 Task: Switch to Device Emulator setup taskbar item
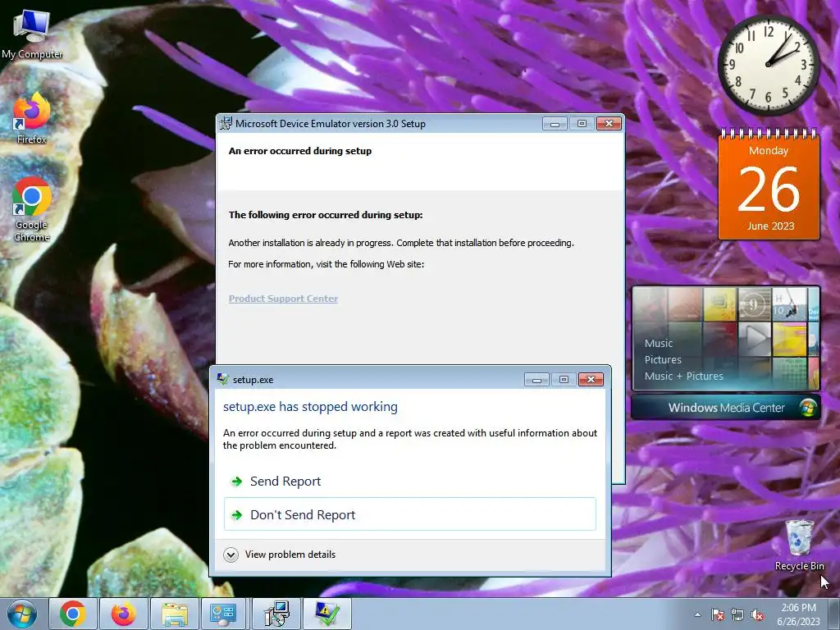(276, 614)
